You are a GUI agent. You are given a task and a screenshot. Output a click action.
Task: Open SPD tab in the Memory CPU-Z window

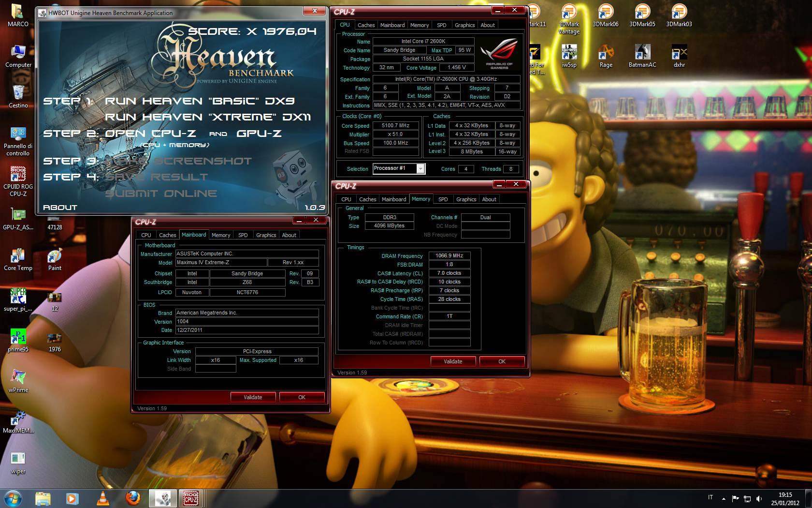coord(443,199)
